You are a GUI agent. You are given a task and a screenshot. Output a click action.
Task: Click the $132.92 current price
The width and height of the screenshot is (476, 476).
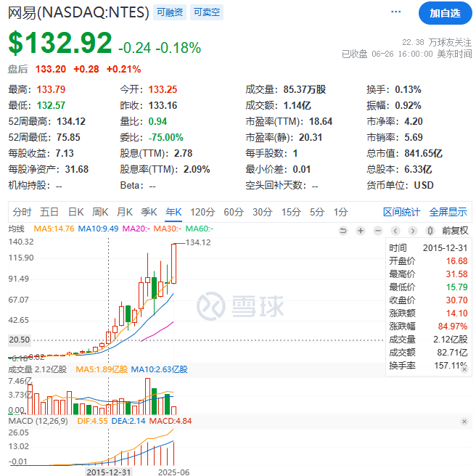(x=60, y=43)
